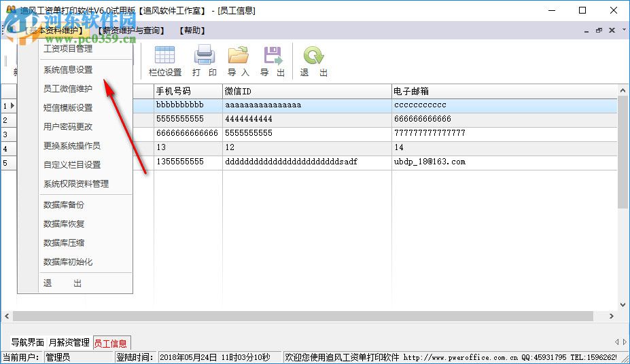The height and width of the screenshot is (364, 630).
Task: Choose 员工微信维护 menu item
Action: (68, 89)
